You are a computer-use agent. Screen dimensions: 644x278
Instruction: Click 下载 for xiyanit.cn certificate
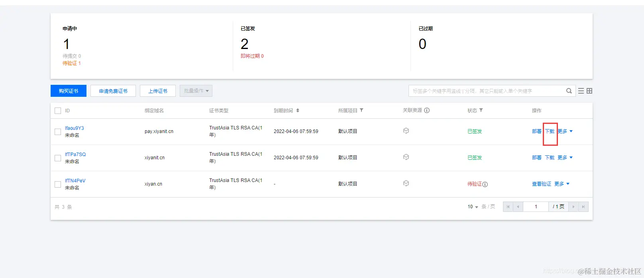pos(550,157)
